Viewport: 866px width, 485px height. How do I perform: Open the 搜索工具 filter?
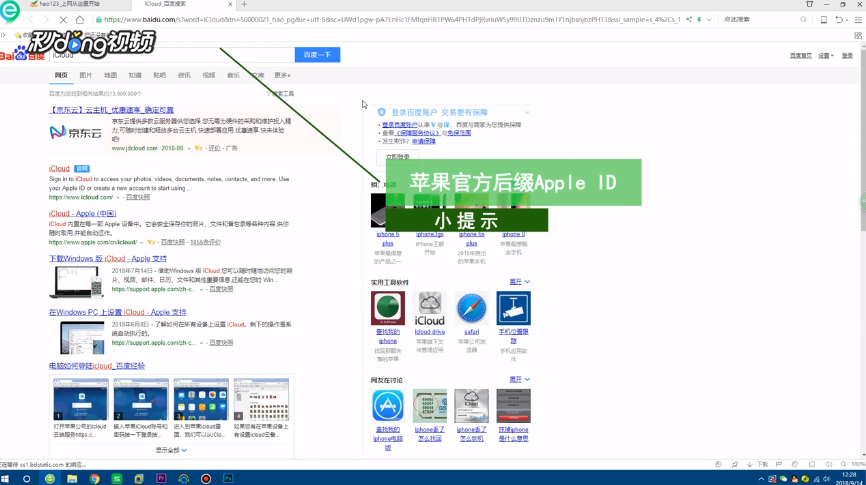pos(282,94)
